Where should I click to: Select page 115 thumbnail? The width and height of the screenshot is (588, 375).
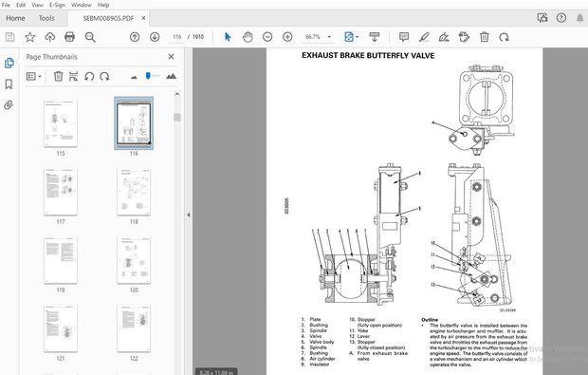tap(61, 123)
